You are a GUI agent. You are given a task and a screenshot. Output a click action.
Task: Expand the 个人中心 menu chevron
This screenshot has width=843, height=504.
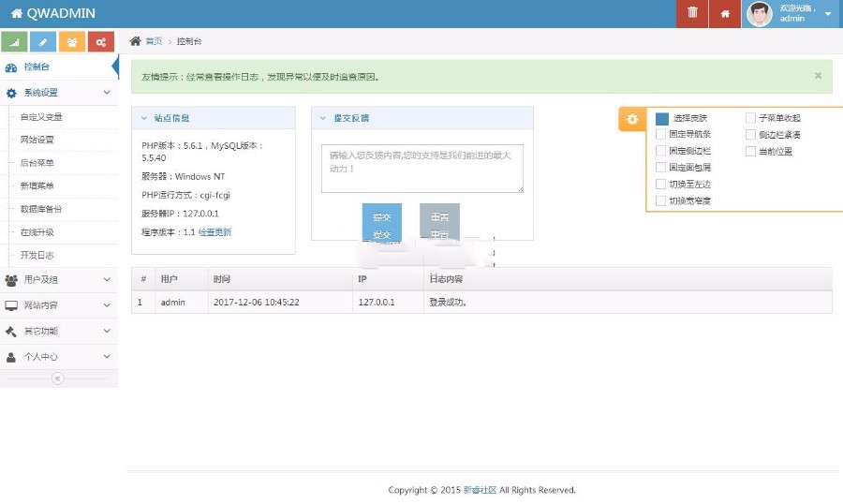pos(107,356)
